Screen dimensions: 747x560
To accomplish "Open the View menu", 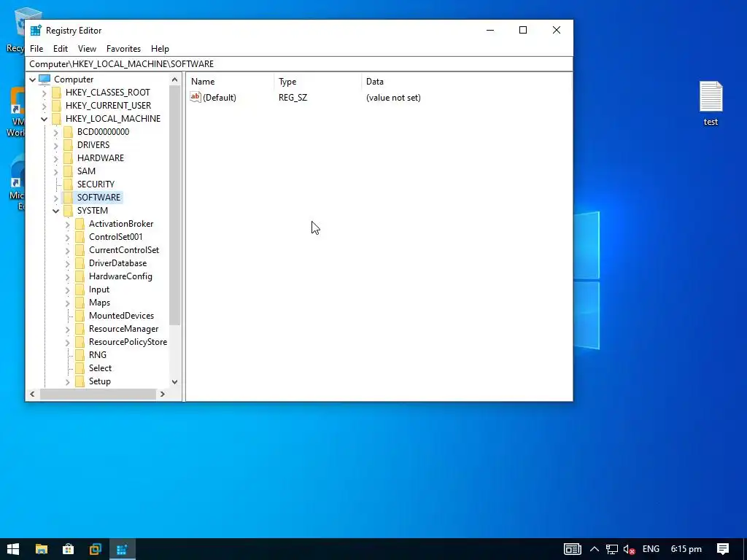I will coord(88,49).
